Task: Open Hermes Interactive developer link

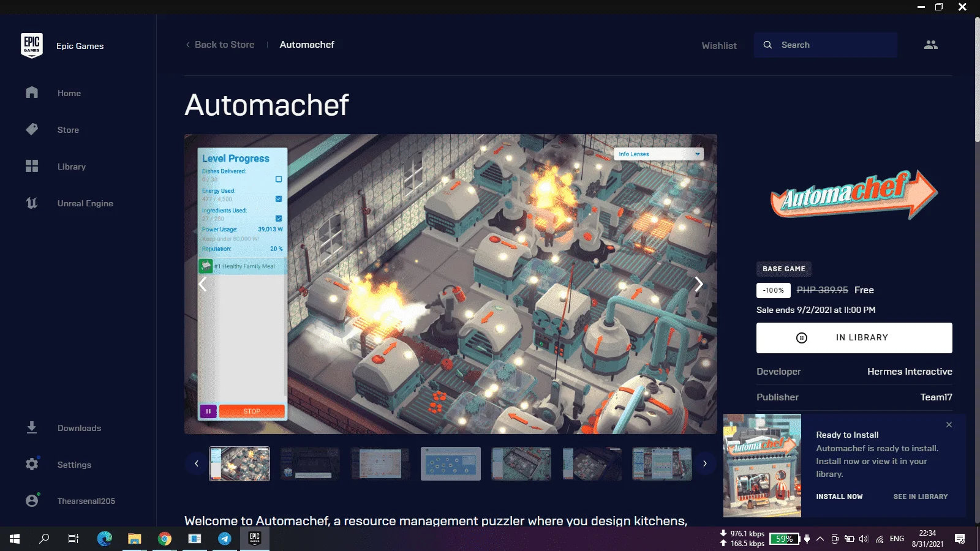Action: pos(910,372)
